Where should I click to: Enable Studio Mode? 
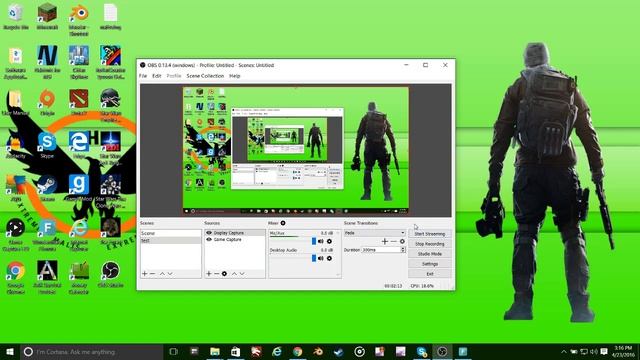pos(430,254)
